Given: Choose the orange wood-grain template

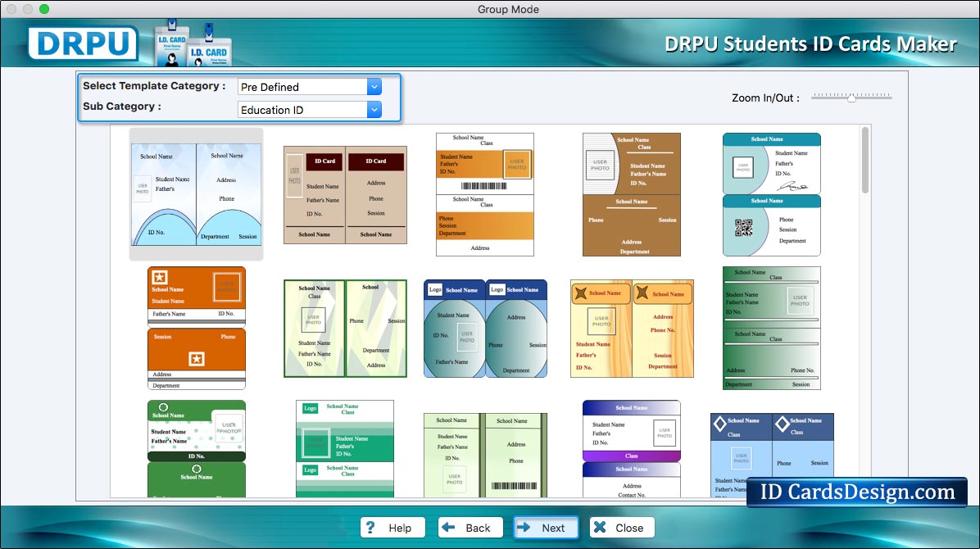Looking at the screenshot, I should [x=632, y=329].
